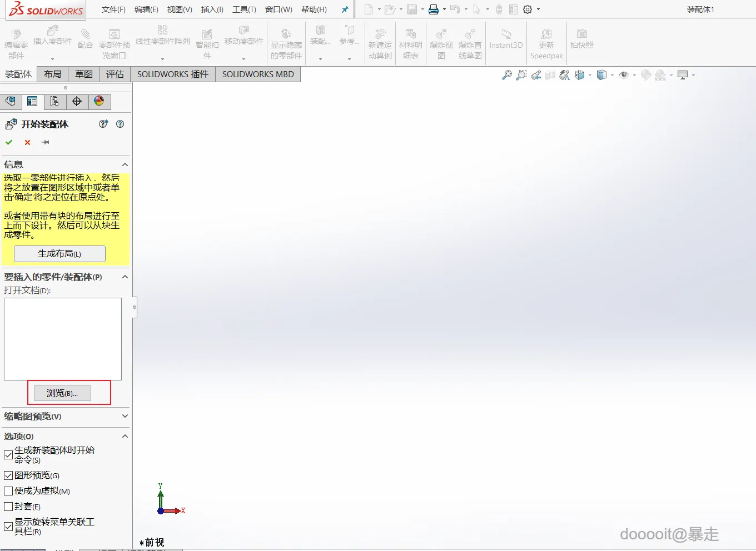
Task: Open the 视图(V) menu
Action: 180,9
